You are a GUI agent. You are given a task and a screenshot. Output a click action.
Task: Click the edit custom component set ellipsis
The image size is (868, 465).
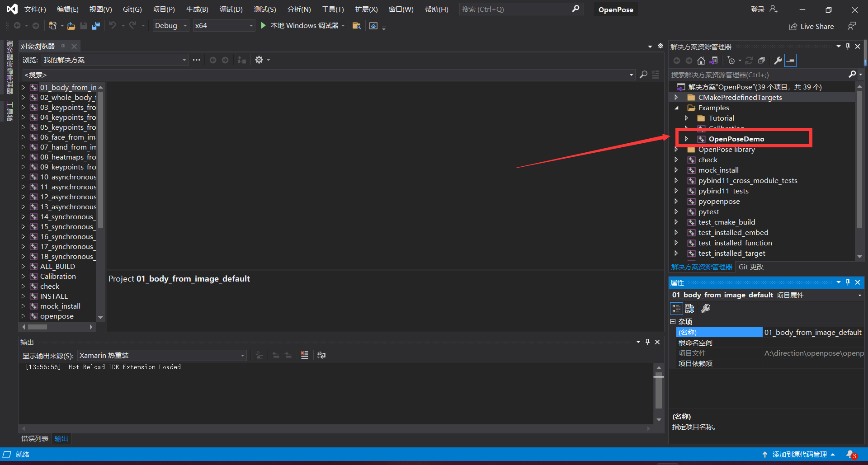[x=196, y=60]
